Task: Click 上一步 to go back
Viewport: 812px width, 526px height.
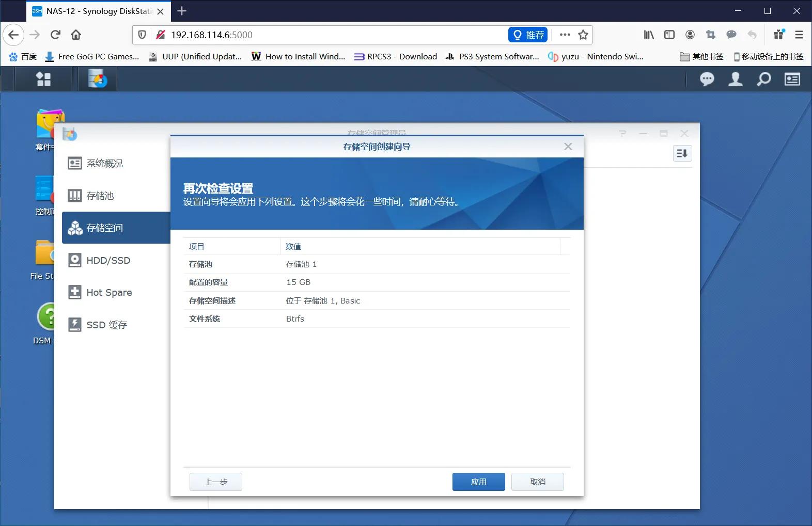Action: [216, 482]
